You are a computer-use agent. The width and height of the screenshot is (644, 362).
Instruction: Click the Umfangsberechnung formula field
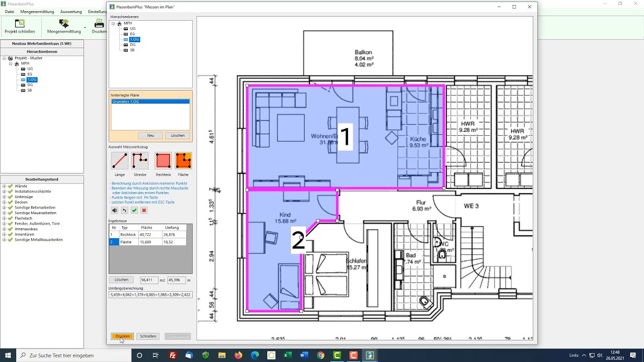[150, 295]
